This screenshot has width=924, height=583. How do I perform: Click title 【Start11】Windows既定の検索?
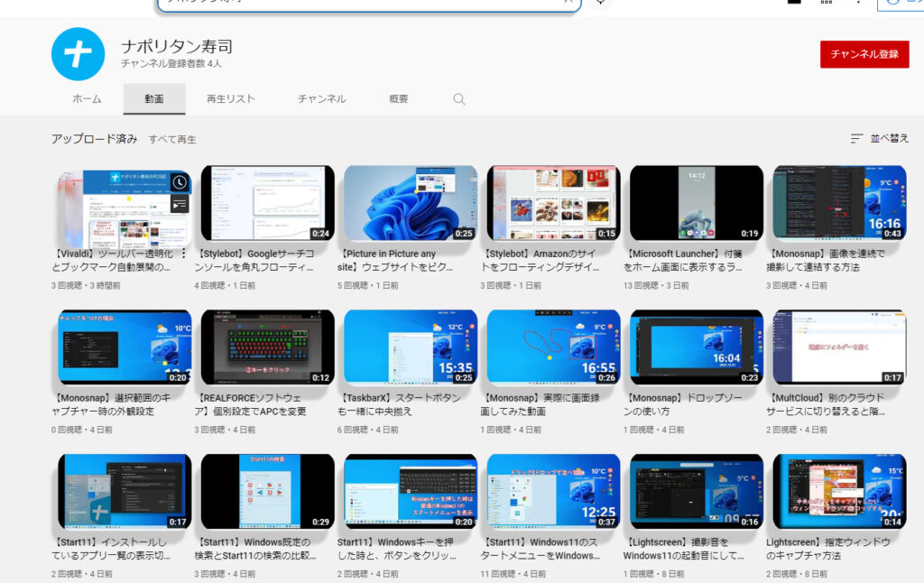pos(255,549)
